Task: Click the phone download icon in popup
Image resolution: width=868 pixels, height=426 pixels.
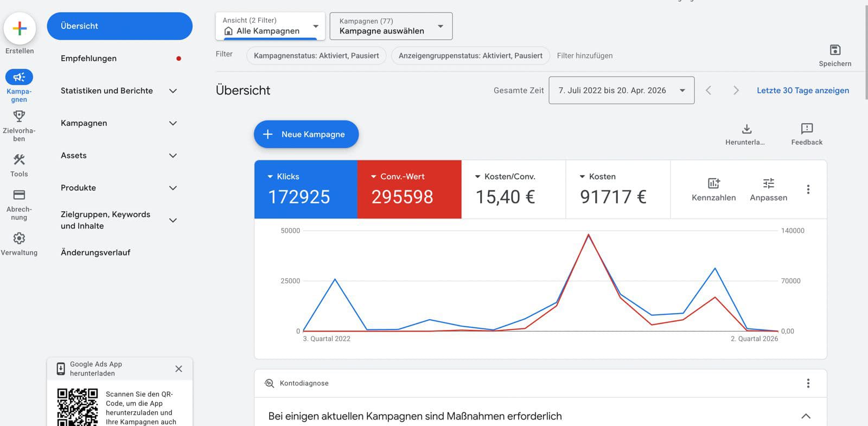Action: click(x=61, y=369)
